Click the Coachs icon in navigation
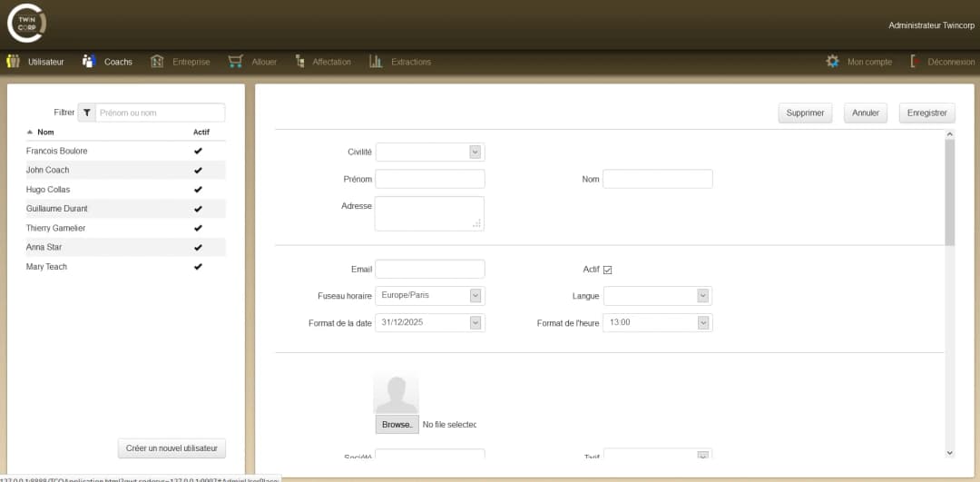Viewport: 980px width, 482px height. pos(89,62)
